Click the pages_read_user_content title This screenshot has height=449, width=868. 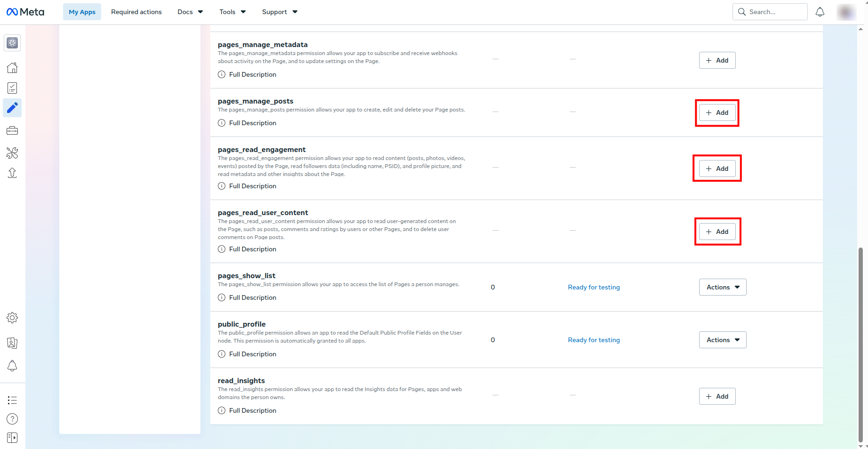(x=263, y=213)
